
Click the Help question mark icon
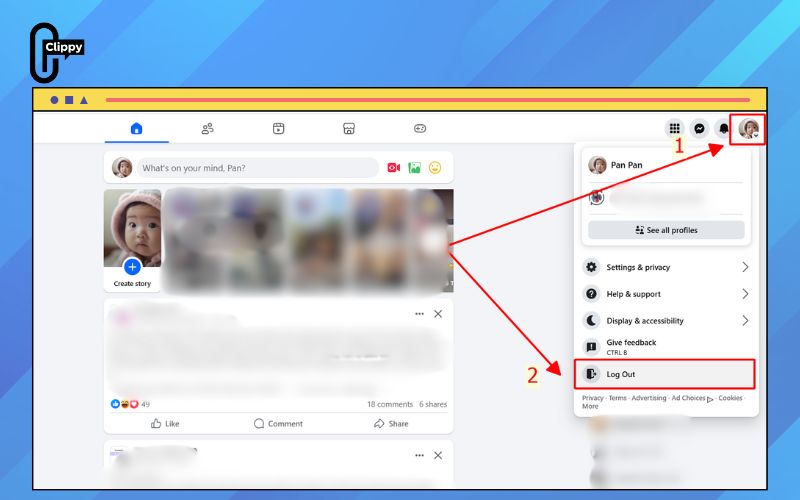click(x=591, y=294)
